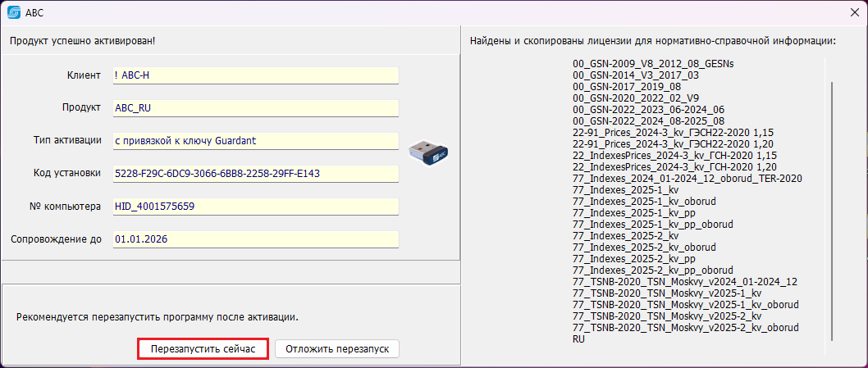
Task: Select license 77_Indexes_2025-2_kv_pp
Action: [634, 259]
